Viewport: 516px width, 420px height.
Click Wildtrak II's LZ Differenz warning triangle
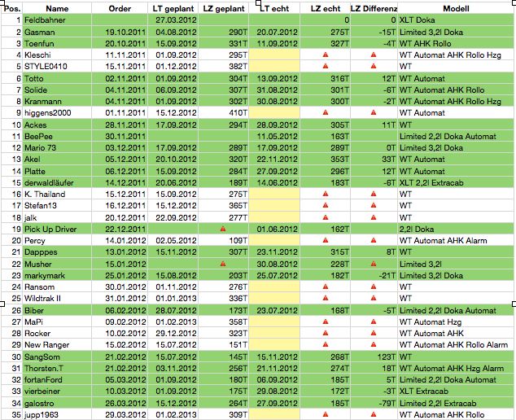pyautogui.click(x=374, y=298)
